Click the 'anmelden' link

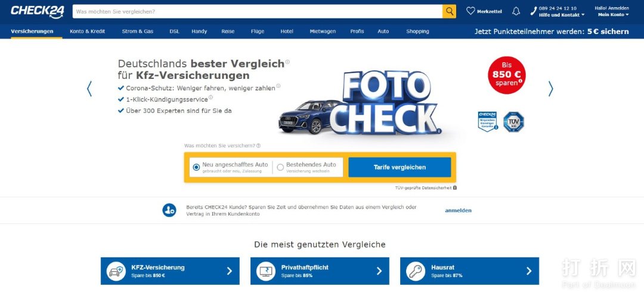[459, 210]
